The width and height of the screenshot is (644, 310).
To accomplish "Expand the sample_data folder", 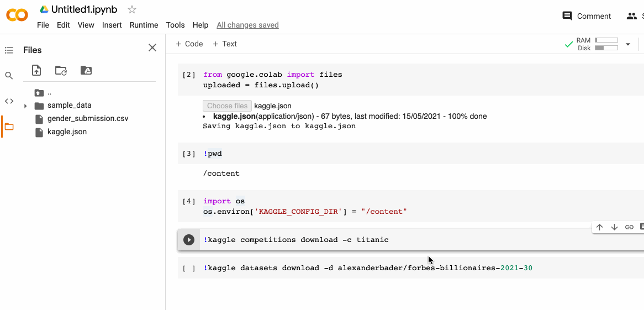I will [25, 106].
